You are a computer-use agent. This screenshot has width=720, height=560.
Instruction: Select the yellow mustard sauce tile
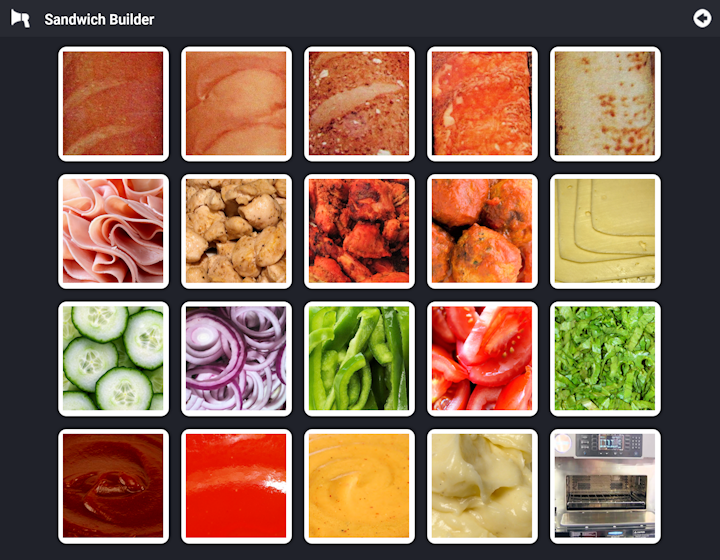pyautogui.click(x=360, y=487)
